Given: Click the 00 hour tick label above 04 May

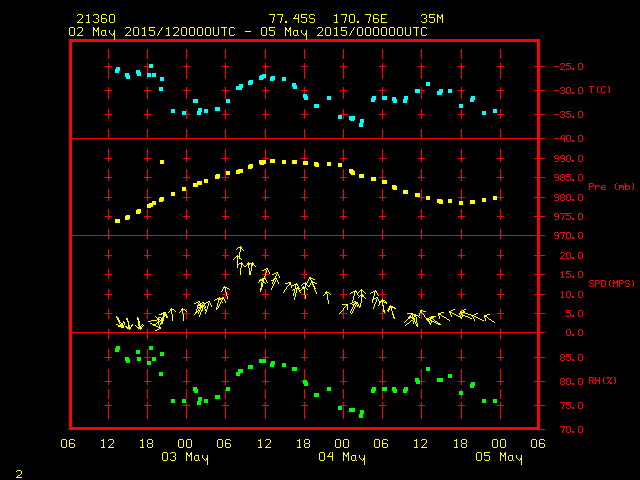Looking at the screenshot, I should coord(342,444).
